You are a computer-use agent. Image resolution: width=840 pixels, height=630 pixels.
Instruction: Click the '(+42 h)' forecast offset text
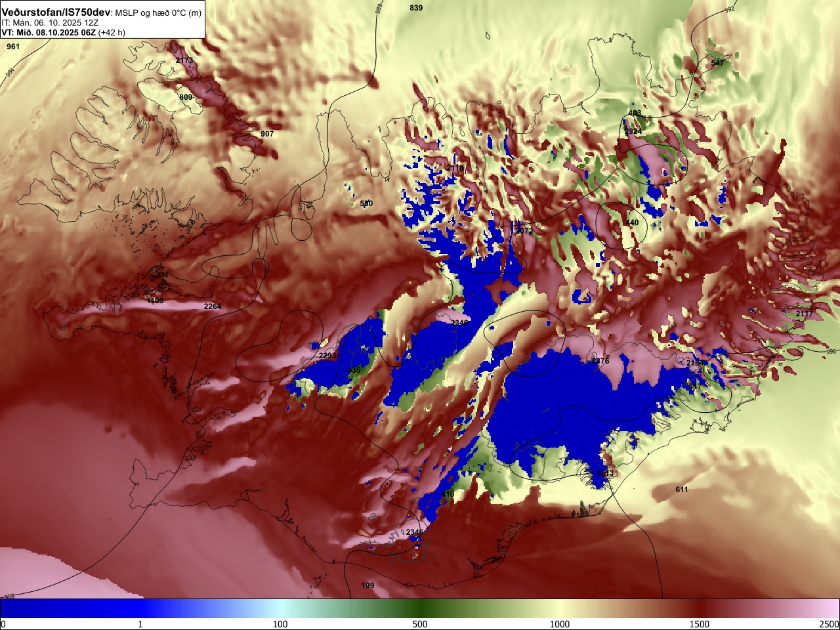112,32
